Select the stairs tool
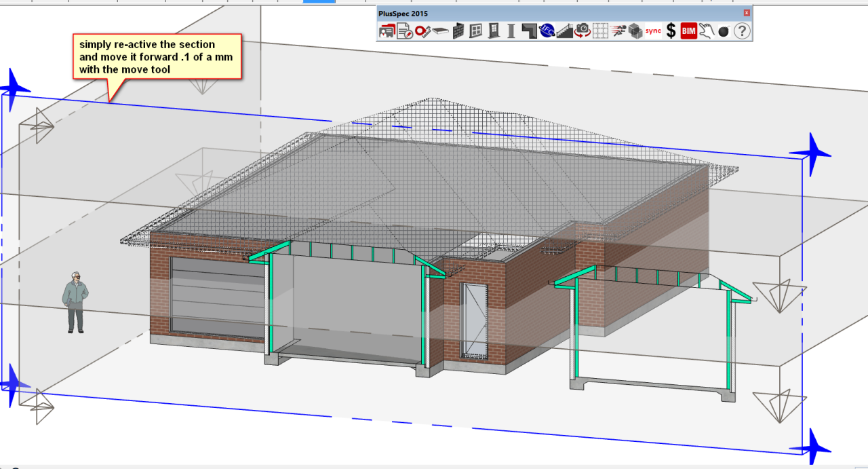 coord(564,31)
